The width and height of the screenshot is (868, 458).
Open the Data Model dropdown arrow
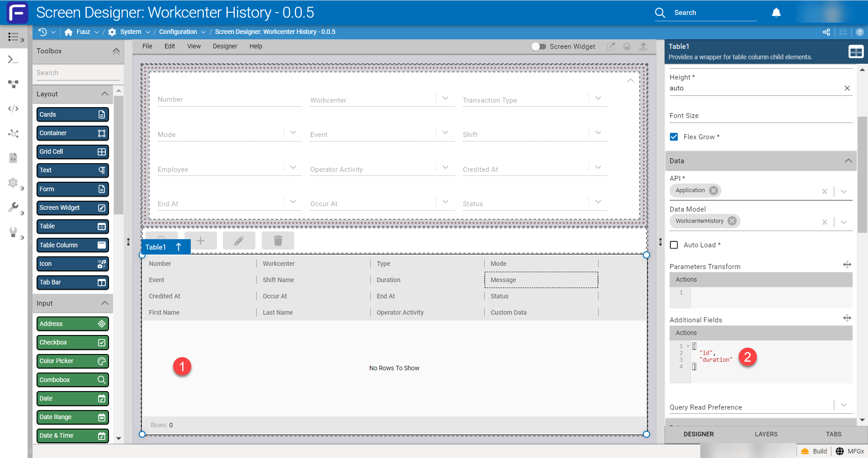pyautogui.click(x=844, y=222)
